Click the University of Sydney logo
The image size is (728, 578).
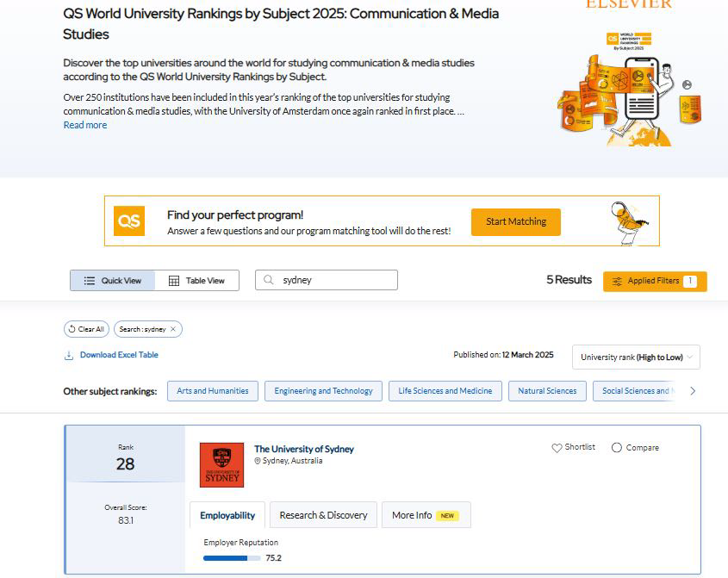tap(221, 465)
